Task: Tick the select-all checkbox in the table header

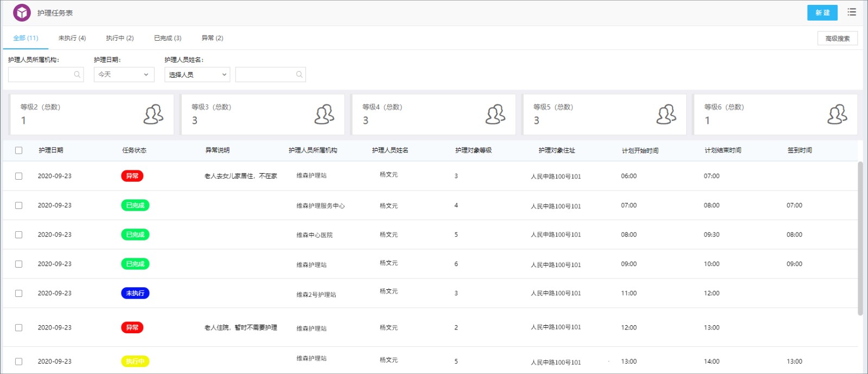Action: [x=19, y=150]
